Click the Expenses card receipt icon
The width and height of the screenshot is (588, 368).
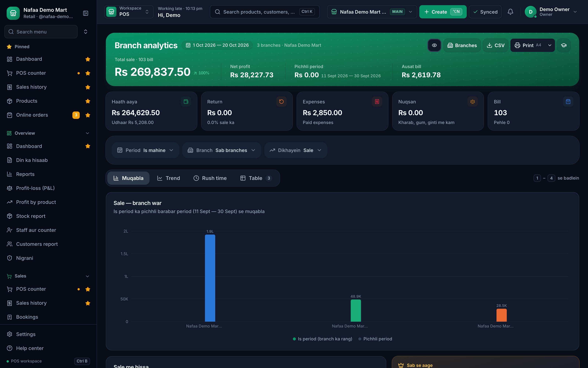(x=377, y=102)
